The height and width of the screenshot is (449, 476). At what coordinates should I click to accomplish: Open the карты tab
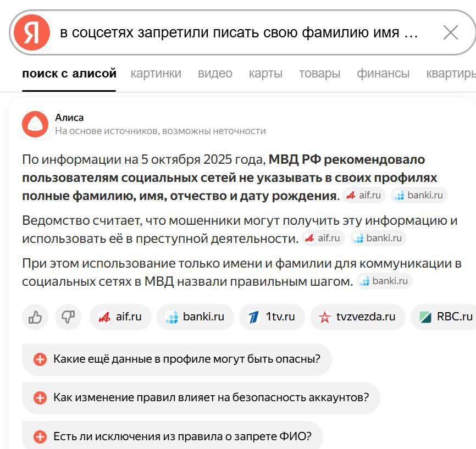(x=265, y=73)
